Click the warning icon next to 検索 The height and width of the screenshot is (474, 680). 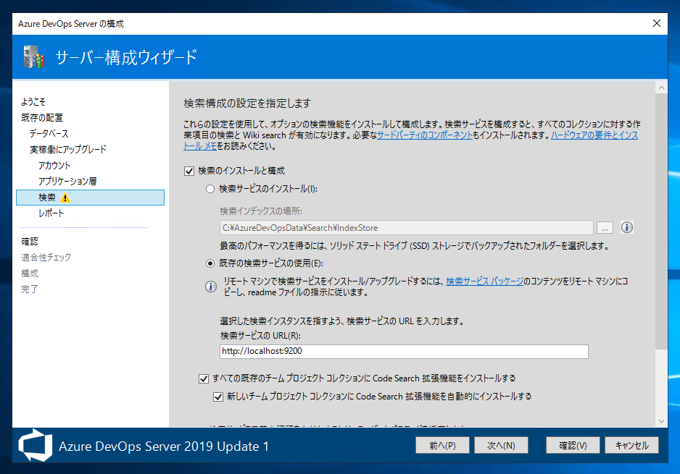tap(65, 198)
